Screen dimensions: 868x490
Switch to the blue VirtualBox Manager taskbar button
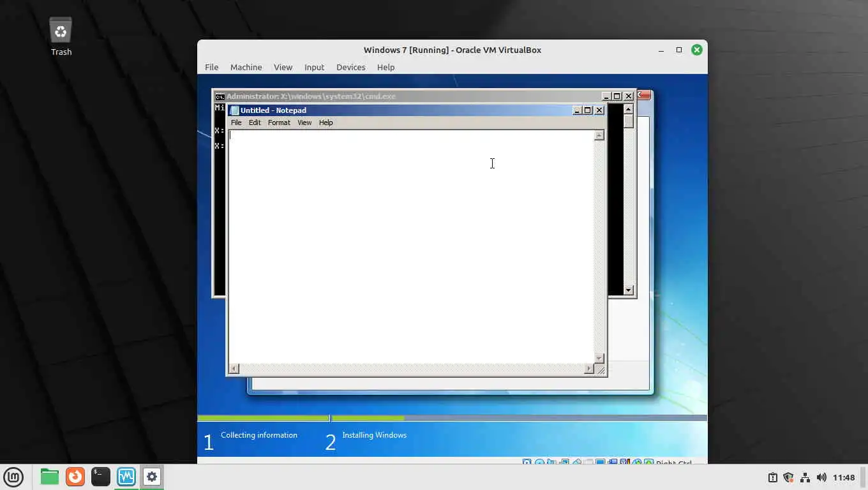(x=126, y=477)
